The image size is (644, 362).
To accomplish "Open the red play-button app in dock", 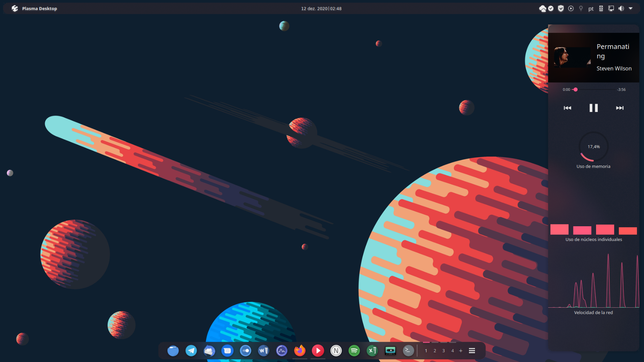I will (318, 351).
